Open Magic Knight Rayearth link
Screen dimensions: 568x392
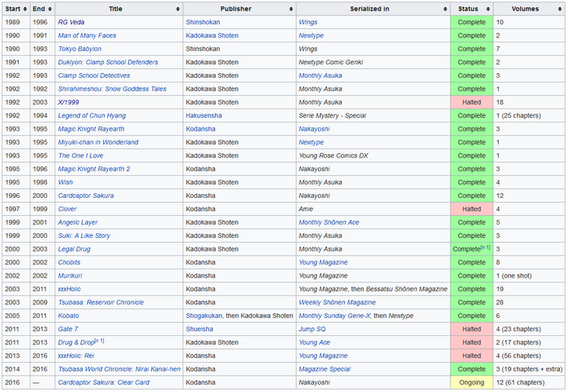click(x=91, y=129)
